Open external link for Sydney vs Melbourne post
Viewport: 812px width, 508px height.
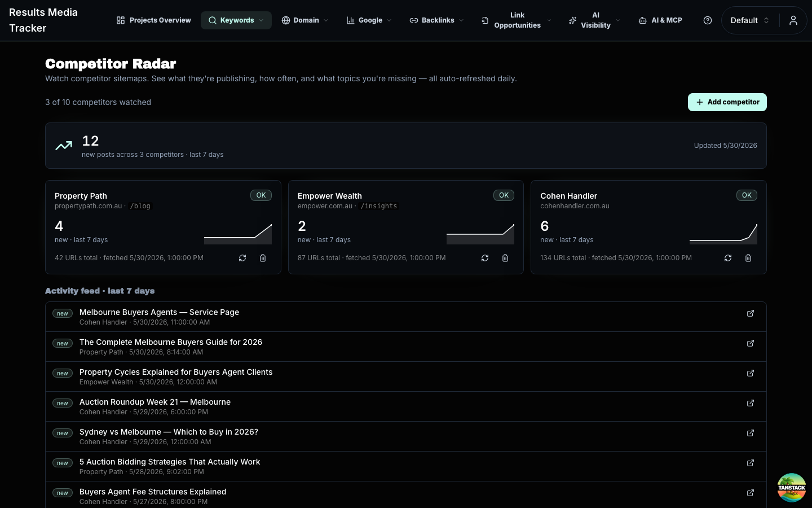click(x=751, y=433)
